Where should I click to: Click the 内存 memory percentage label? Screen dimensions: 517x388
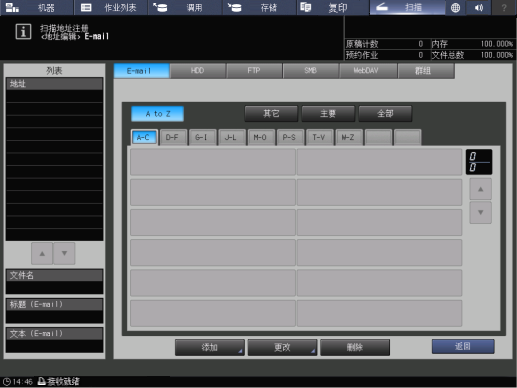click(x=439, y=44)
